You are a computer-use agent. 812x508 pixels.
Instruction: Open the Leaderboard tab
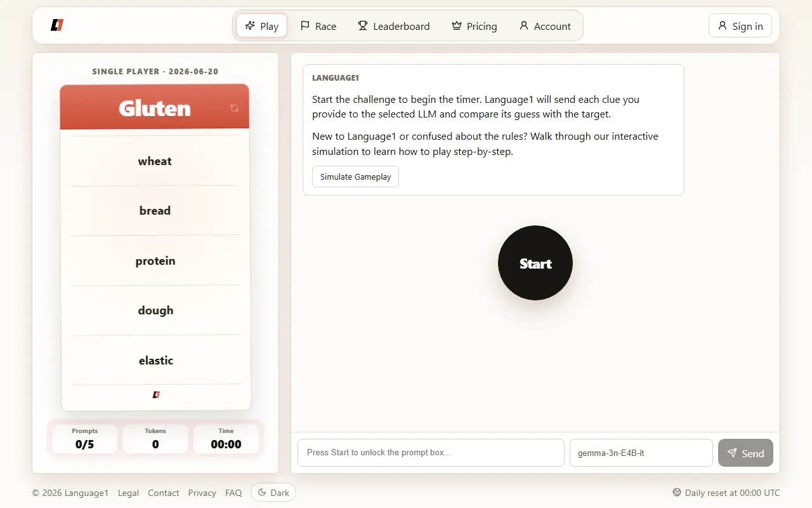click(x=393, y=26)
